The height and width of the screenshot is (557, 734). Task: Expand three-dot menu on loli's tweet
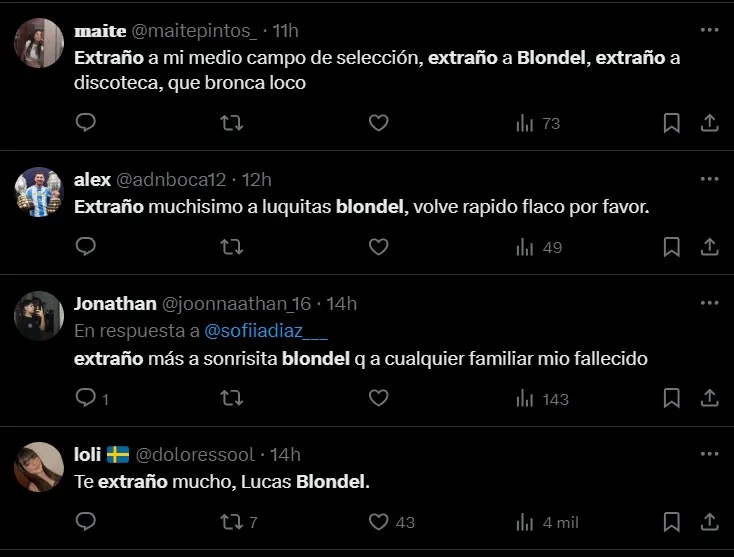709,454
